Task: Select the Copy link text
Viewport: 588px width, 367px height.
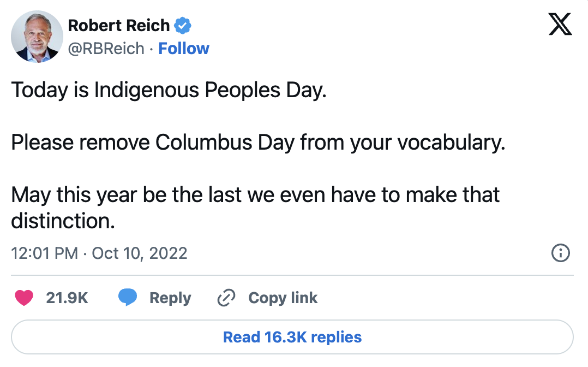Action: (x=283, y=298)
